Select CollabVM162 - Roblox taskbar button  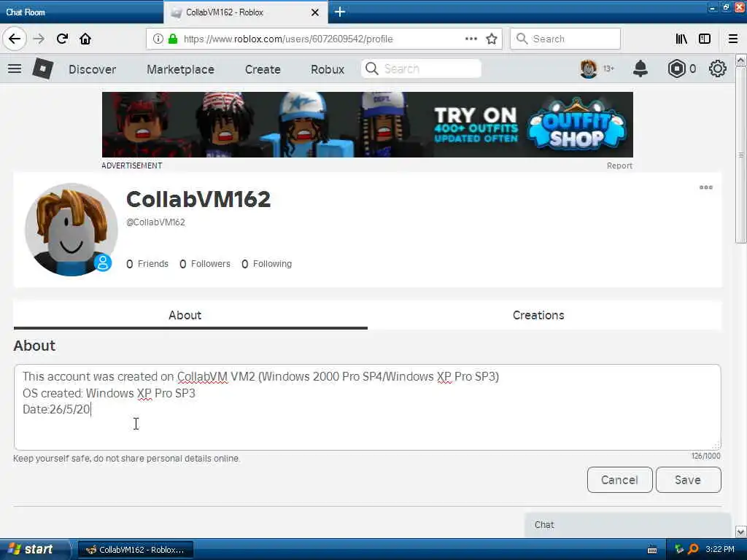[136, 550]
